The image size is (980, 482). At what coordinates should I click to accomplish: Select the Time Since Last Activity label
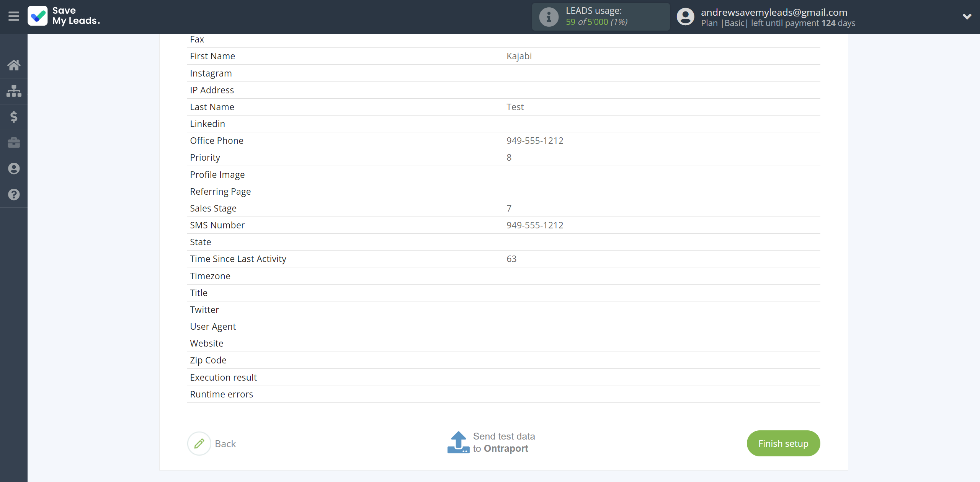(238, 259)
